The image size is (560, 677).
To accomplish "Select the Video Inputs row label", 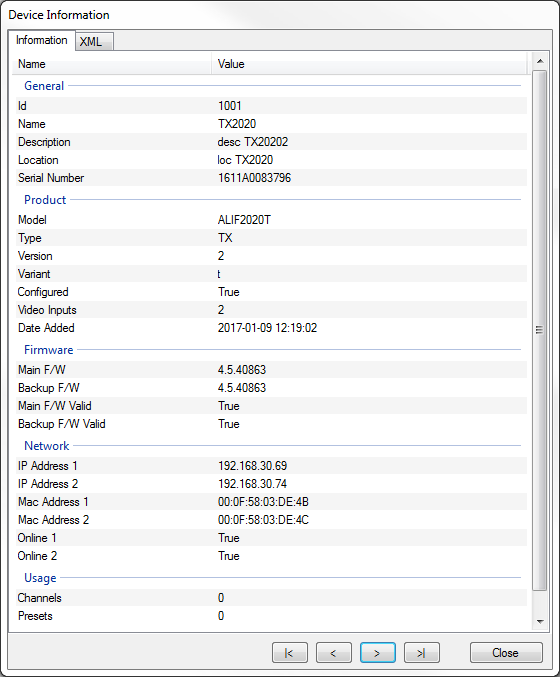I will (x=47, y=310).
